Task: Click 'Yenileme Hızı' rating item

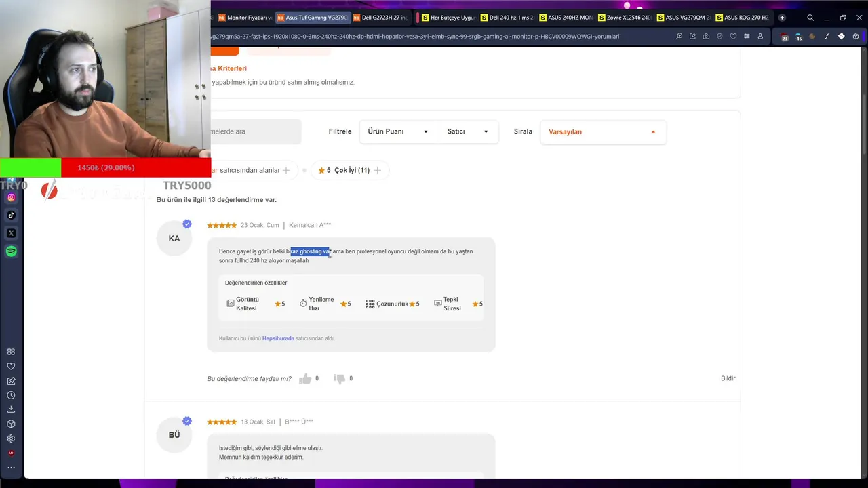Action: point(325,304)
